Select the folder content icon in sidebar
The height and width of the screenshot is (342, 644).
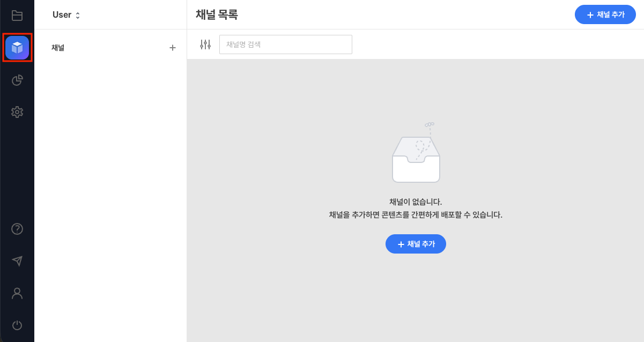point(17,15)
